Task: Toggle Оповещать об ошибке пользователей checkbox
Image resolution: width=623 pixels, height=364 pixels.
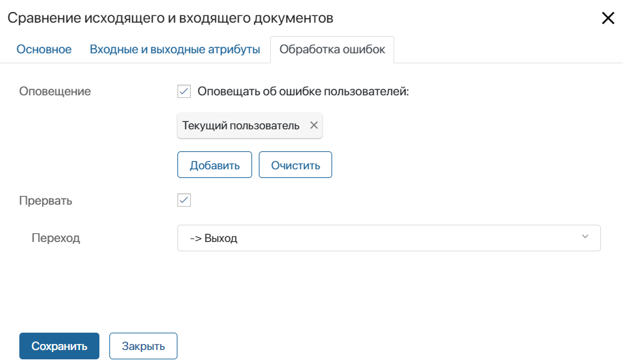Action: point(184,91)
